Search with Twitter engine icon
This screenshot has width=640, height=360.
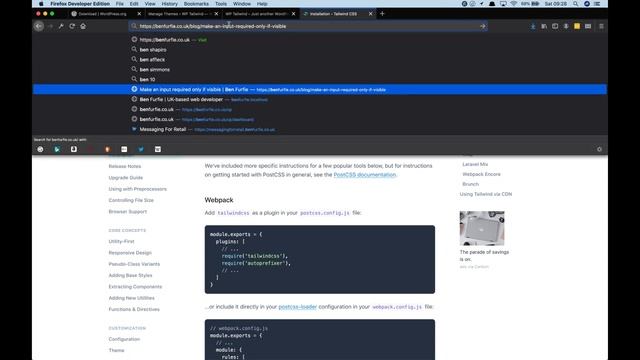coord(141,149)
